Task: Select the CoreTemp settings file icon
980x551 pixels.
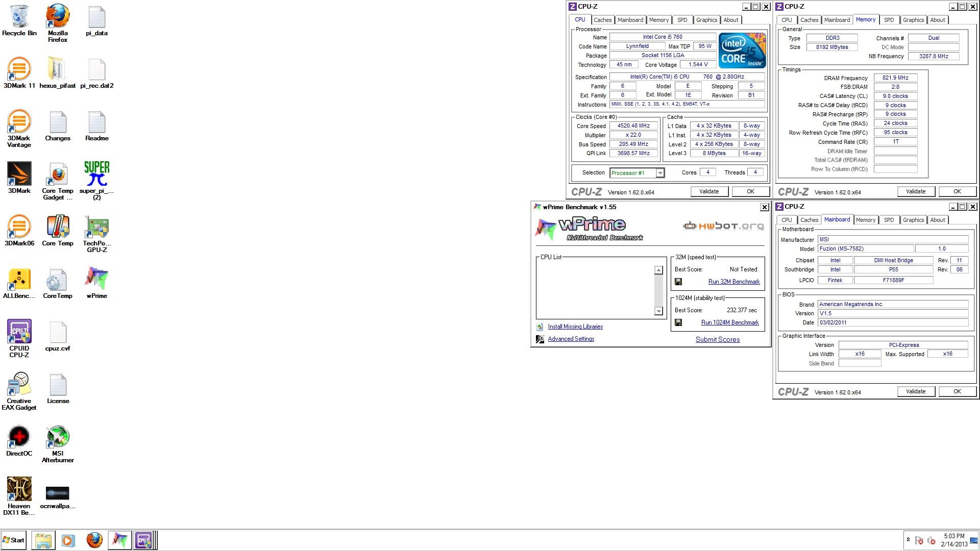Action: point(58,283)
